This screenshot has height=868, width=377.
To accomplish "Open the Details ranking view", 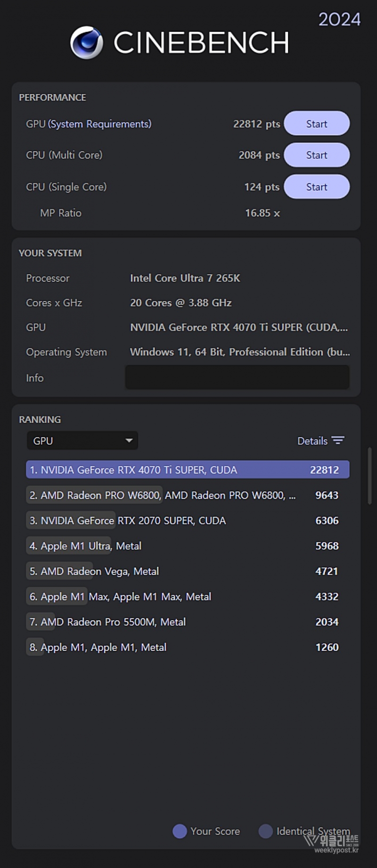I will [312, 441].
